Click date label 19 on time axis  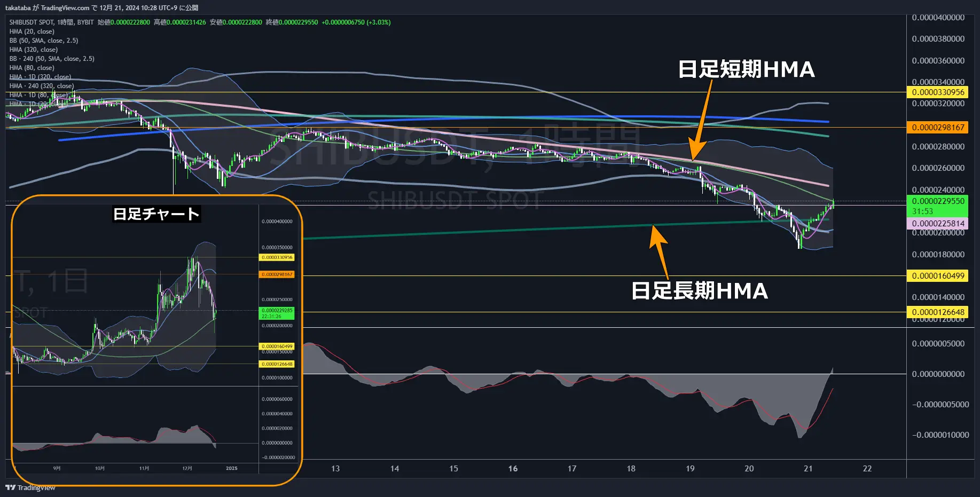[x=690, y=469]
